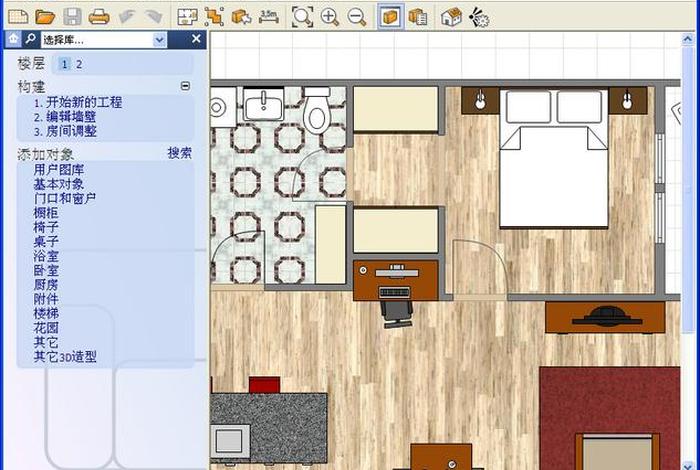The width and height of the screenshot is (700, 470).
Task: Print the floor plan using printer icon
Action: 99,17
